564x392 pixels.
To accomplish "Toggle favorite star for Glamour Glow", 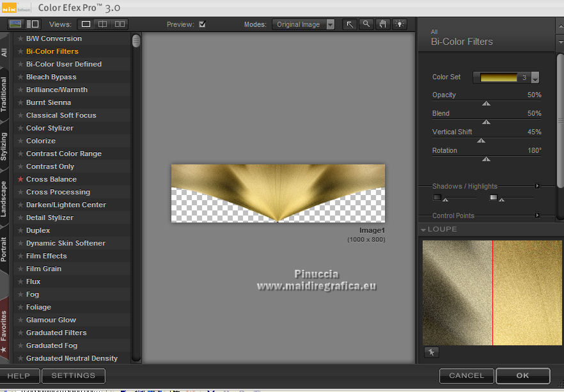I will click(x=20, y=320).
